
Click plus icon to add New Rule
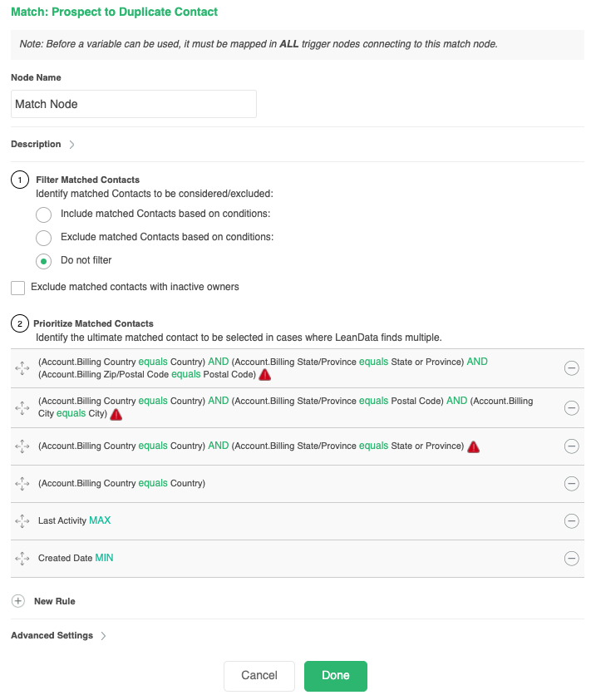[x=18, y=600]
